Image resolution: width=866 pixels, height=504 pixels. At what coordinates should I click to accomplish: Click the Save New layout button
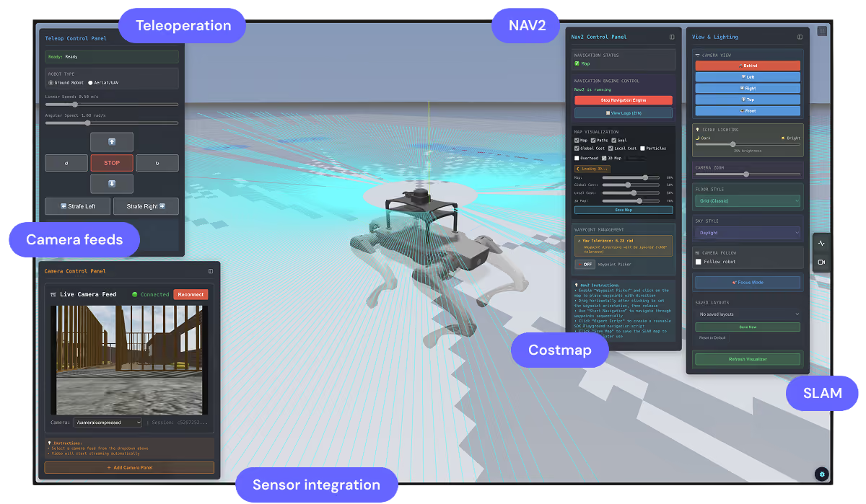click(748, 327)
